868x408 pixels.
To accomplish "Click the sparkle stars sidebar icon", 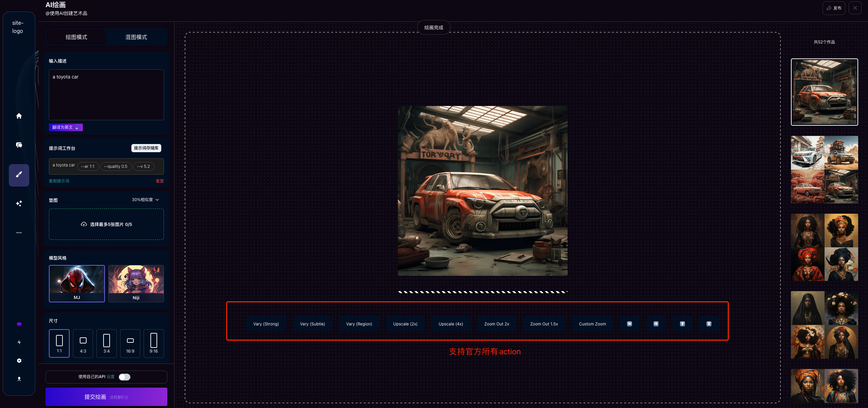I will tap(19, 203).
